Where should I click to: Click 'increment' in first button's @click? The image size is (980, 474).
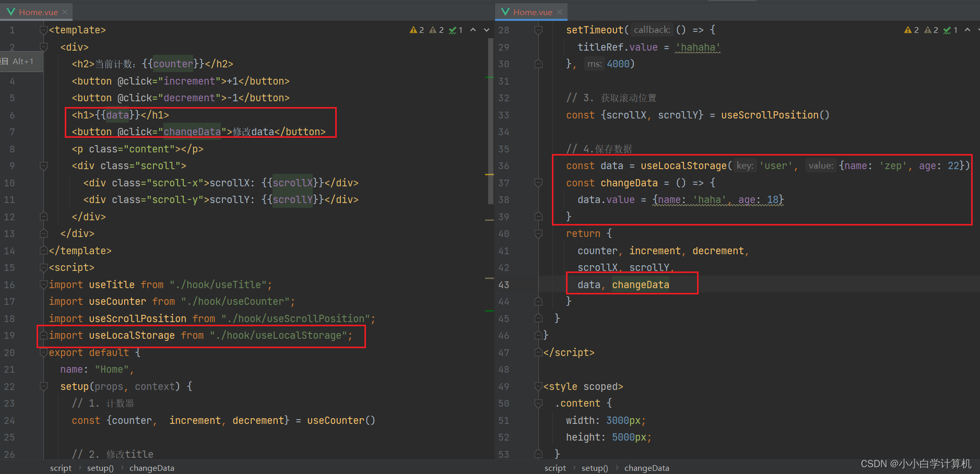click(189, 81)
